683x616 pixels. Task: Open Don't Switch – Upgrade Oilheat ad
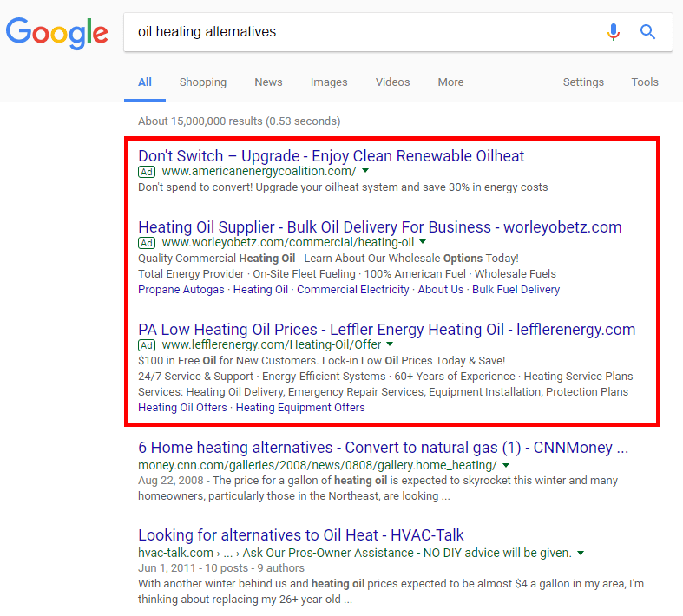click(x=331, y=156)
